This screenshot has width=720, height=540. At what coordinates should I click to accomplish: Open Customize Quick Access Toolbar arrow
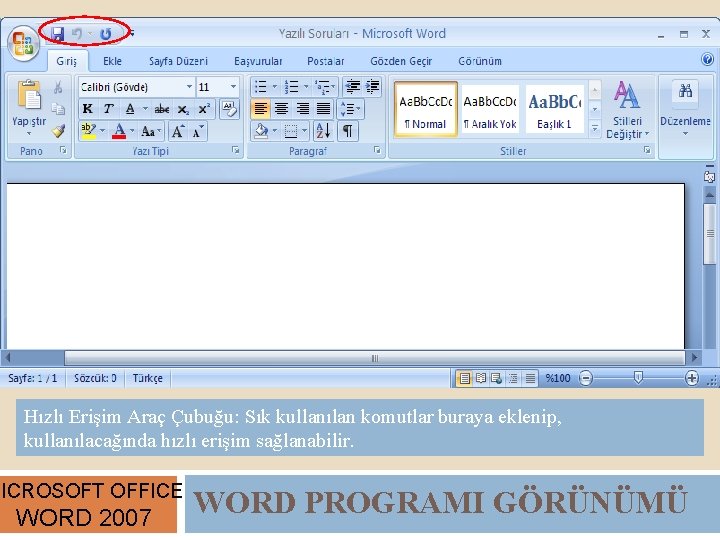pos(132,33)
